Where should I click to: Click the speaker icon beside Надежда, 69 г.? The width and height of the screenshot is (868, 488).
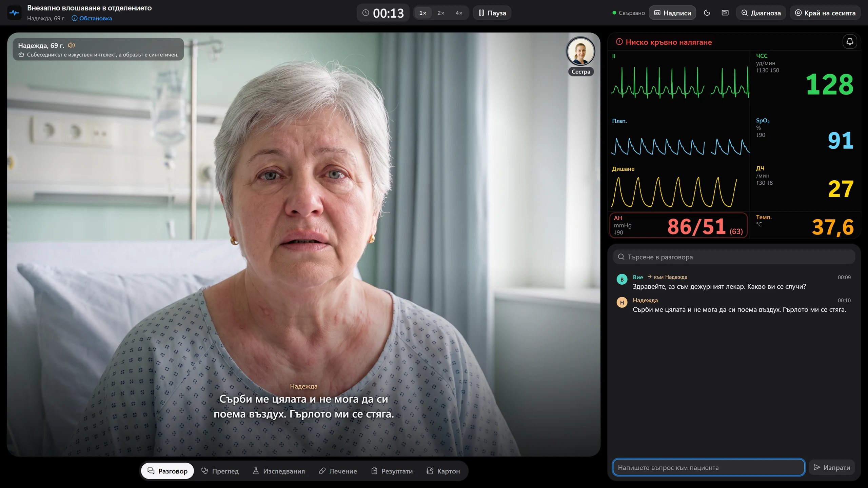pyautogui.click(x=71, y=45)
